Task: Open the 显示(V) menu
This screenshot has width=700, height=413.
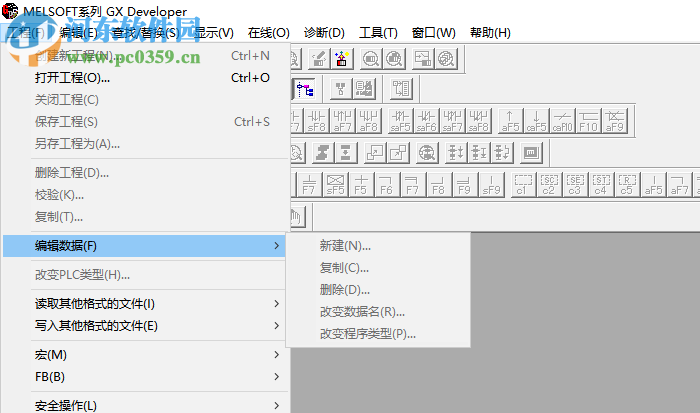Action: pos(214,33)
